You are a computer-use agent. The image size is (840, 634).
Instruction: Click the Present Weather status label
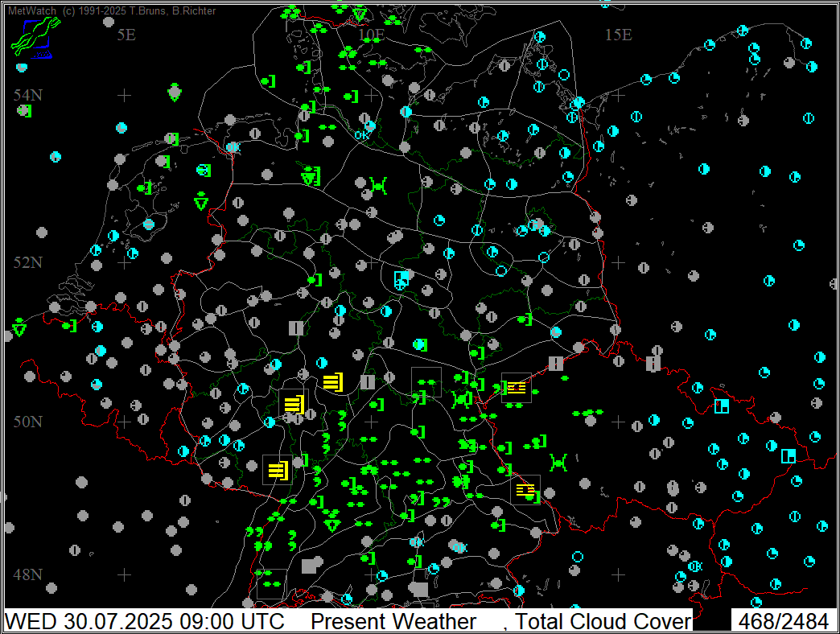(393, 622)
